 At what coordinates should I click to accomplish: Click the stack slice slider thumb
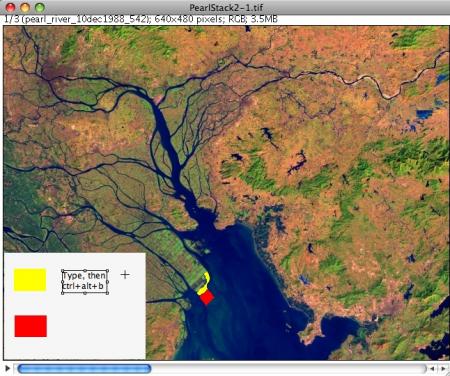pos(84,368)
